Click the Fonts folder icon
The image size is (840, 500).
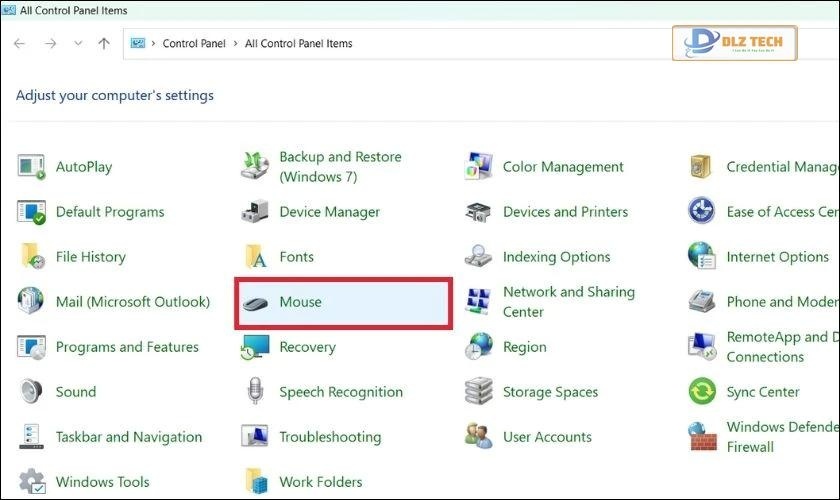click(256, 257)
